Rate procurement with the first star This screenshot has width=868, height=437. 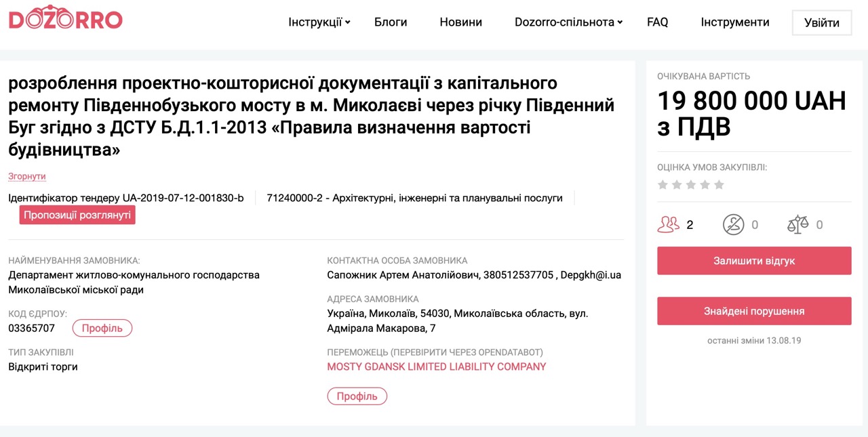pos(663,185)
